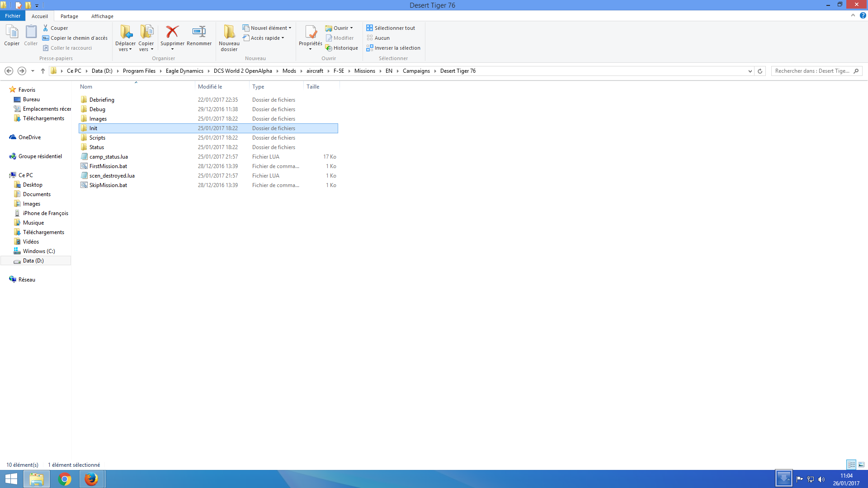Open Accès rapide dropdown
The image size is (868, 488).
click(263, 38)
